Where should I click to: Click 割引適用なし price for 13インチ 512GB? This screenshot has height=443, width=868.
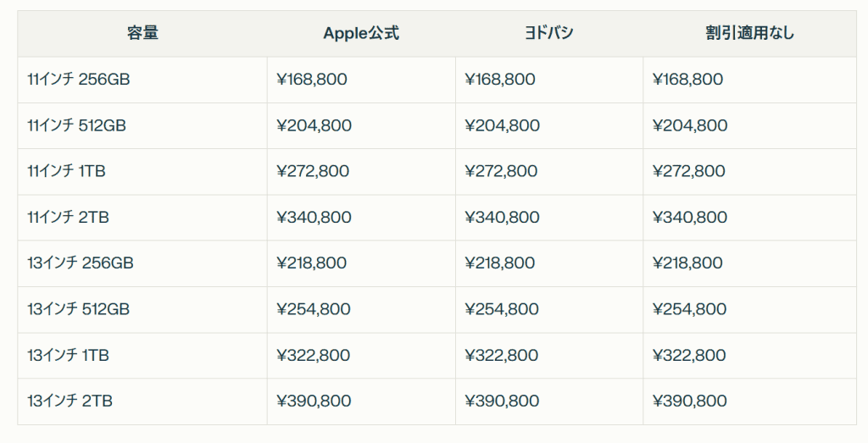point(690,309)
